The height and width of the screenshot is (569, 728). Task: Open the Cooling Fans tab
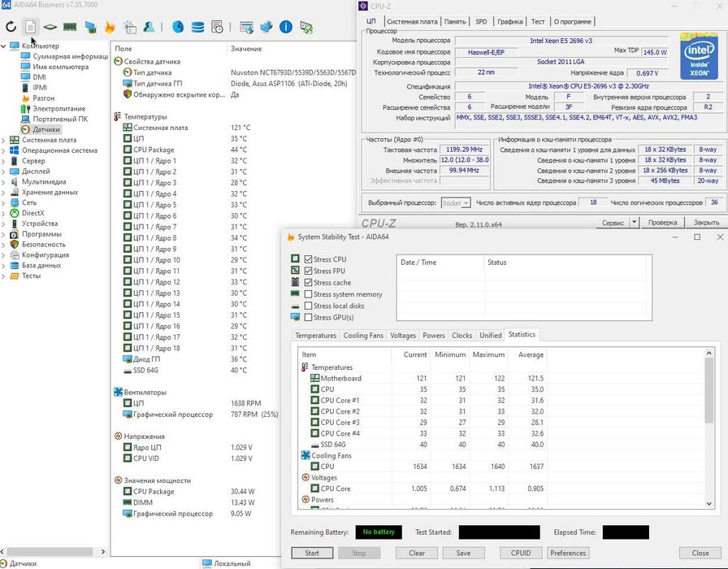(363, 336)
